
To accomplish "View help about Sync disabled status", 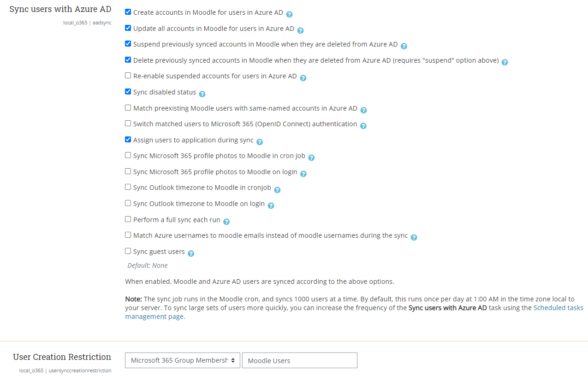I will [x=202, y=94].
